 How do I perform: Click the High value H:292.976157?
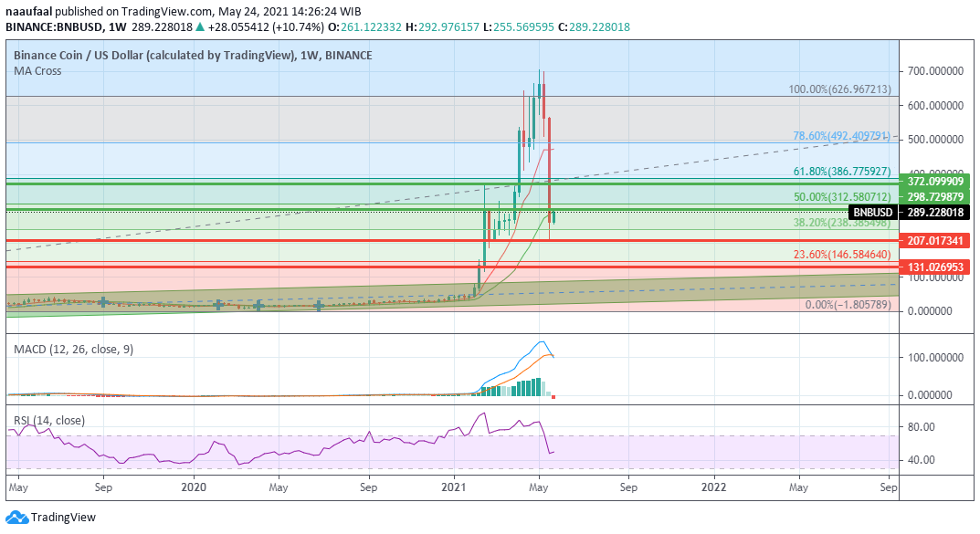click(x=442, y=27)
